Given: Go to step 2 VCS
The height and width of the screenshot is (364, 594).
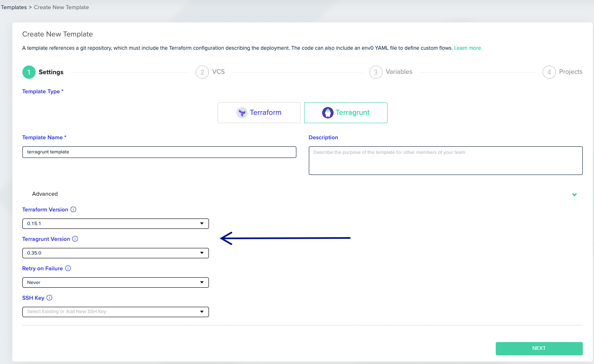Looking at the screenshot, I should (210, 72).
